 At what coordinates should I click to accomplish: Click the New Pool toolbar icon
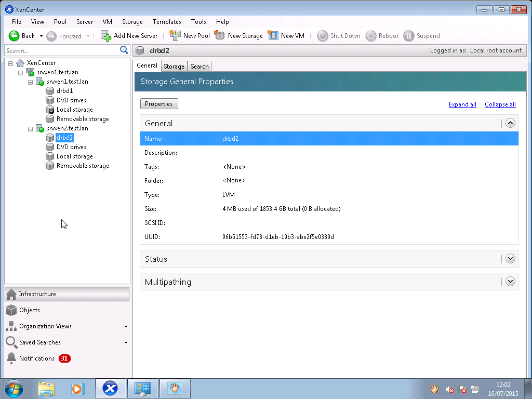pyautogui.click(x=175, y=35)
